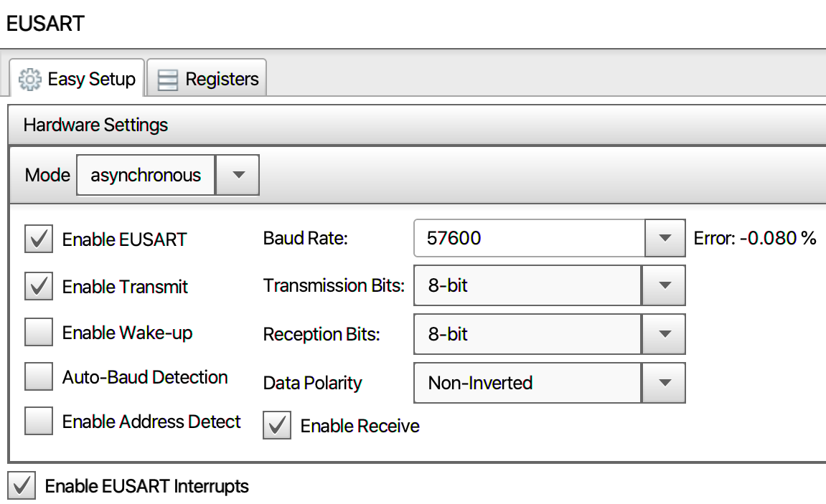Expand the Reception Bits dropdown arrow
Screen dimensions: 826x504
[x=665, y=334]
